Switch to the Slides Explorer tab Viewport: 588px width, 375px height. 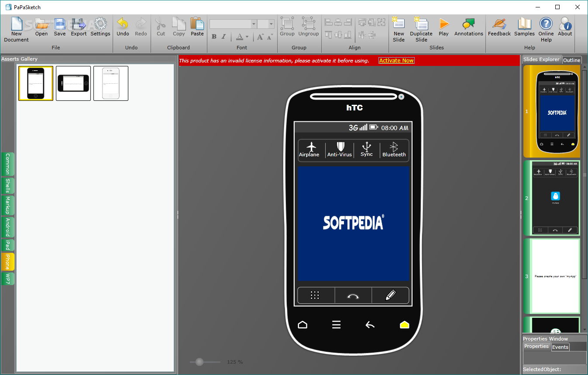[x=541, y=59]
